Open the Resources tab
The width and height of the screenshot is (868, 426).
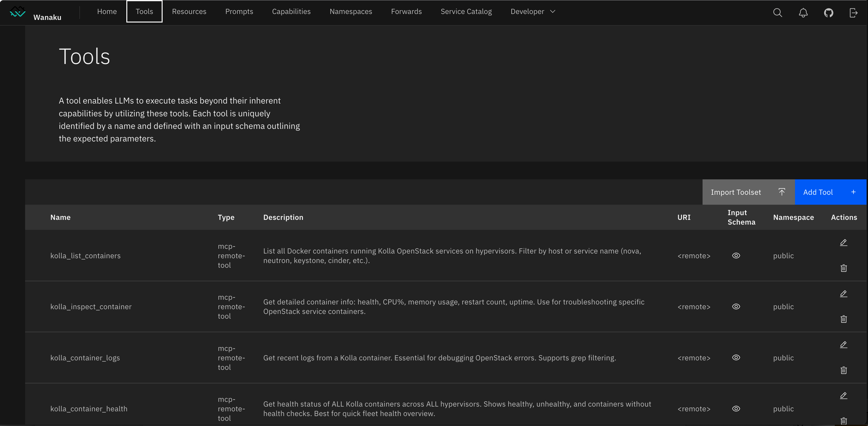(x=189, y=11)
